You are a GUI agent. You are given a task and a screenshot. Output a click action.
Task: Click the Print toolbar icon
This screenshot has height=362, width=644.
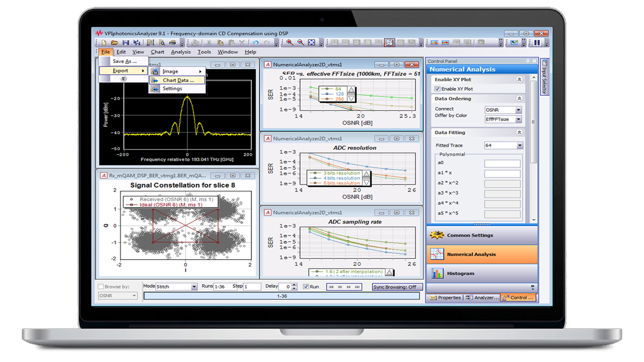173,43
